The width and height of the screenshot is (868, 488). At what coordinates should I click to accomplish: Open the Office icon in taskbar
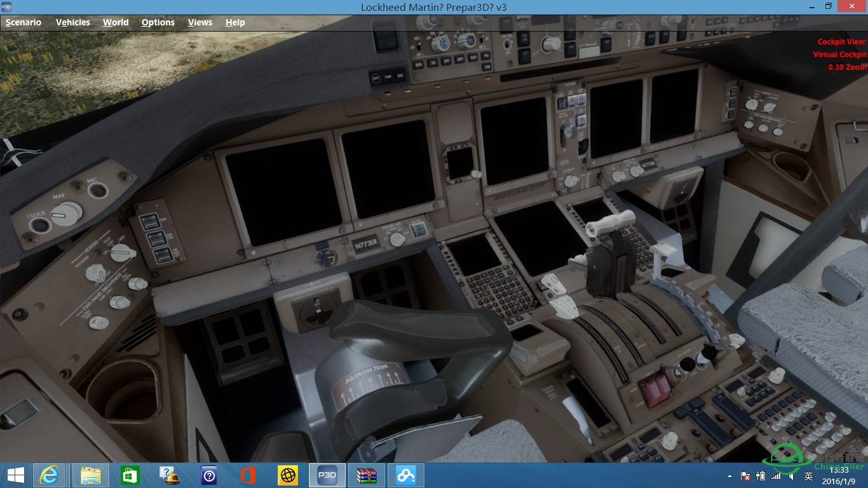click(248, 475)
